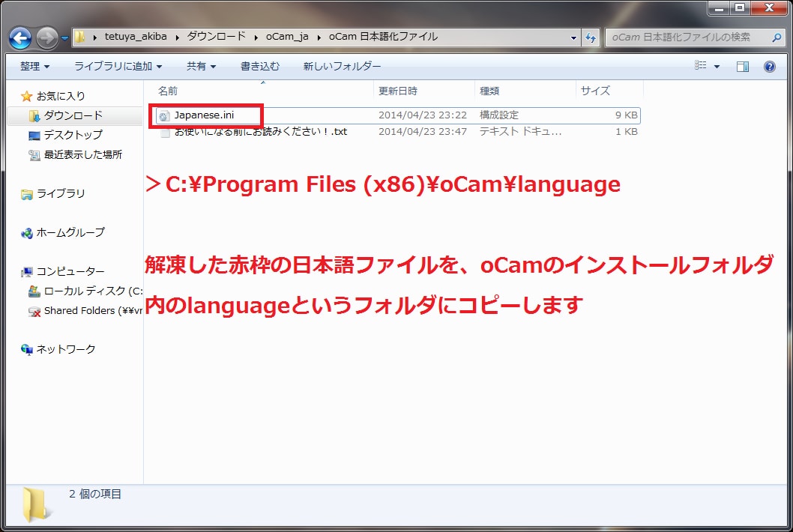Click the テキスト ドキュ... type cell

point(520,132)
